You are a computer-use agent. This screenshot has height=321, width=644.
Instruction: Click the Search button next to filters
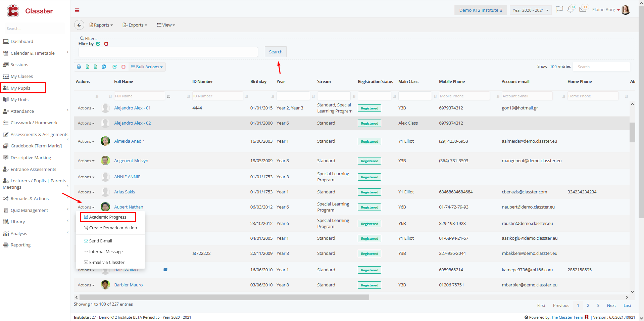(276, 52)
